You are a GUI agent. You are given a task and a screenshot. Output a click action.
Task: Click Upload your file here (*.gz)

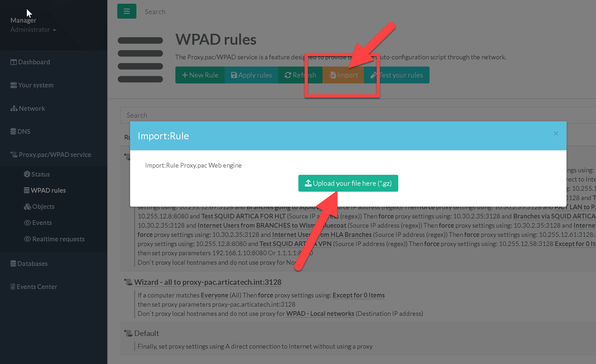[x=348, y=183]
